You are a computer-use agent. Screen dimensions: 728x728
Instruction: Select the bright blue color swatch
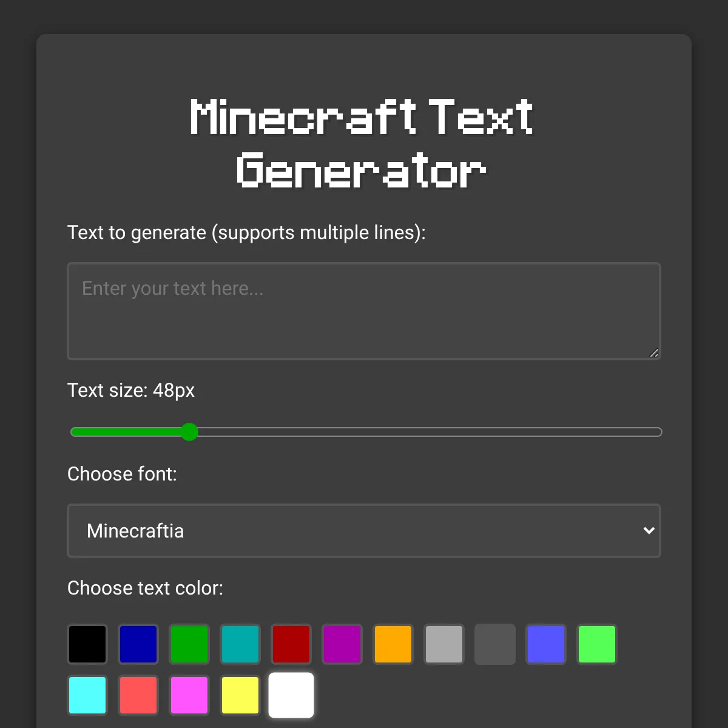point(546,644)
